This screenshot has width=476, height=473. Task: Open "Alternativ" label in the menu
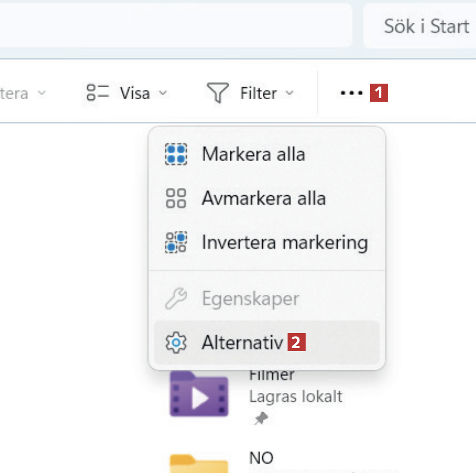[x=243, y=342]
